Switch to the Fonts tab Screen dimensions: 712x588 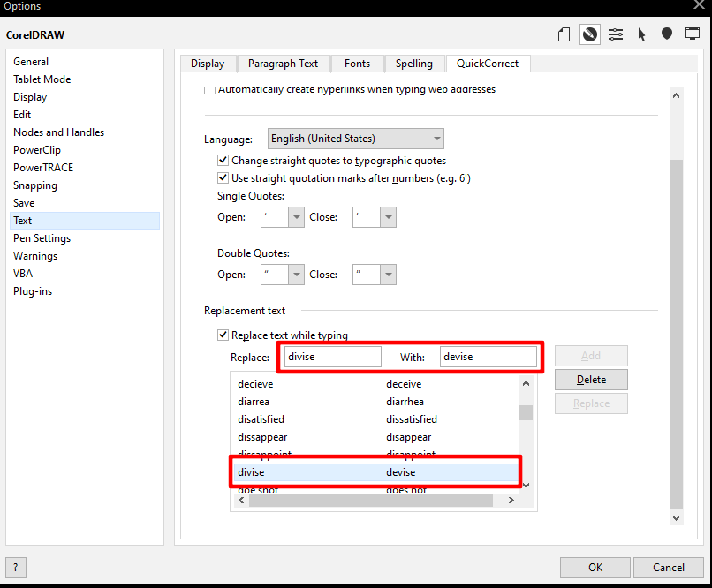click(358, 64)
